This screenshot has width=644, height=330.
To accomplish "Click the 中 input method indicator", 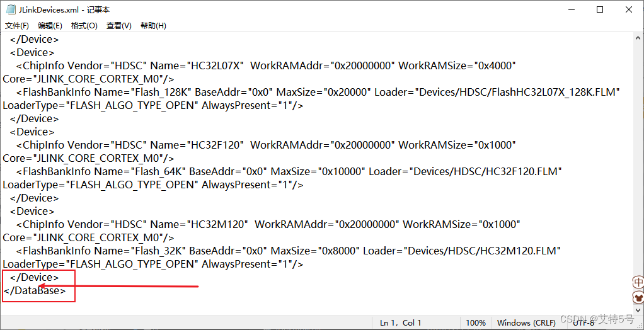I will 638,282.
